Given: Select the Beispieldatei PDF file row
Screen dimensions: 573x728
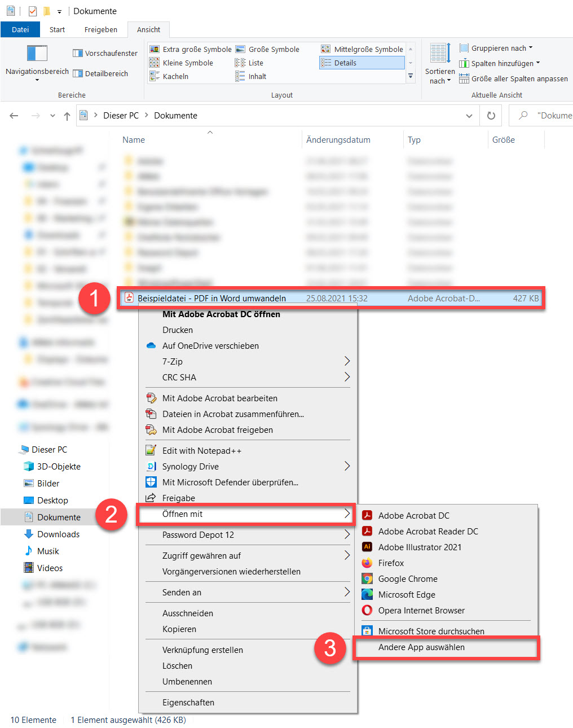Looking at the screenshot, I should [332, 298].
